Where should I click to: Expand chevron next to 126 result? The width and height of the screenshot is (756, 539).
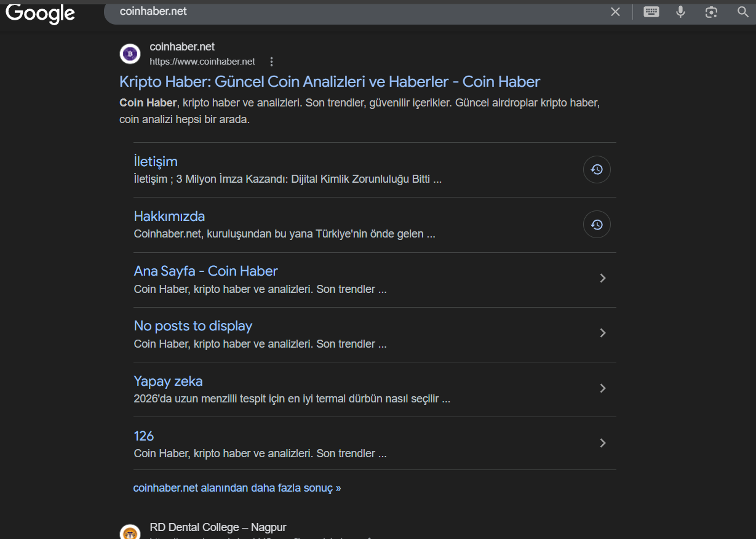tap(603, 443)
